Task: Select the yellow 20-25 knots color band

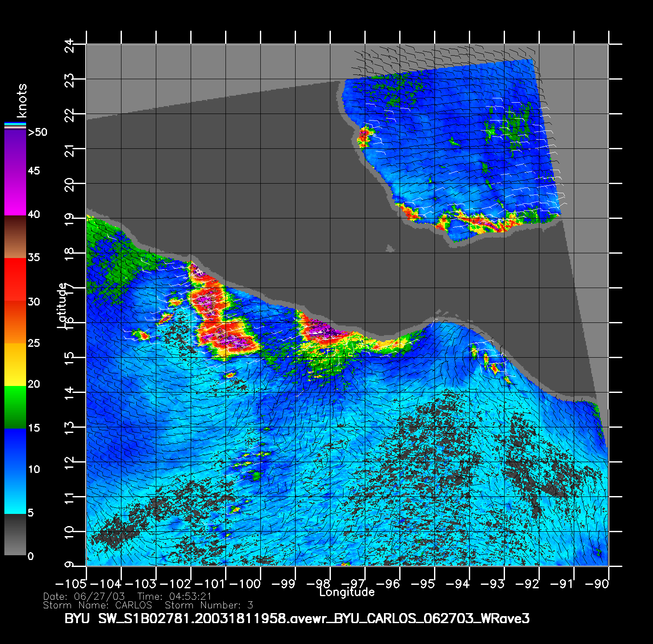Action: click(x=15, y=364)
